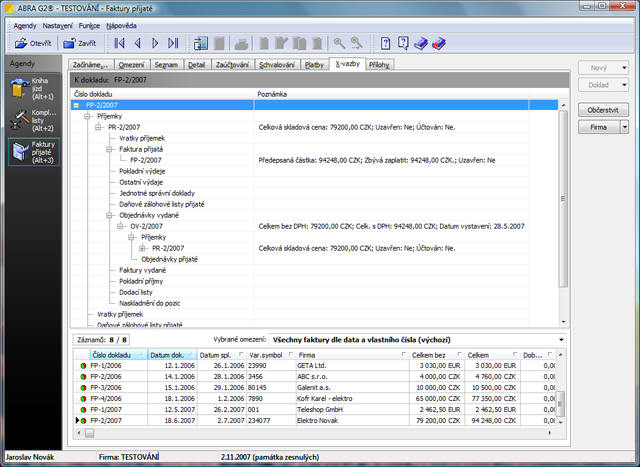This screenshot has width=640, height=467.
Task: Open the Agendy menu
Action: 25,26
